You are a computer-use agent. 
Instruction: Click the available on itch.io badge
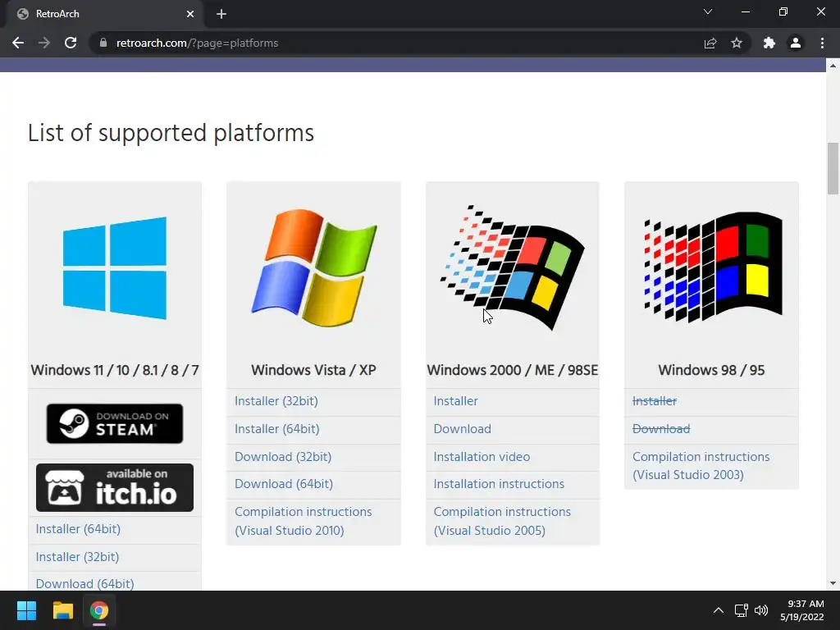pos(115,487)
